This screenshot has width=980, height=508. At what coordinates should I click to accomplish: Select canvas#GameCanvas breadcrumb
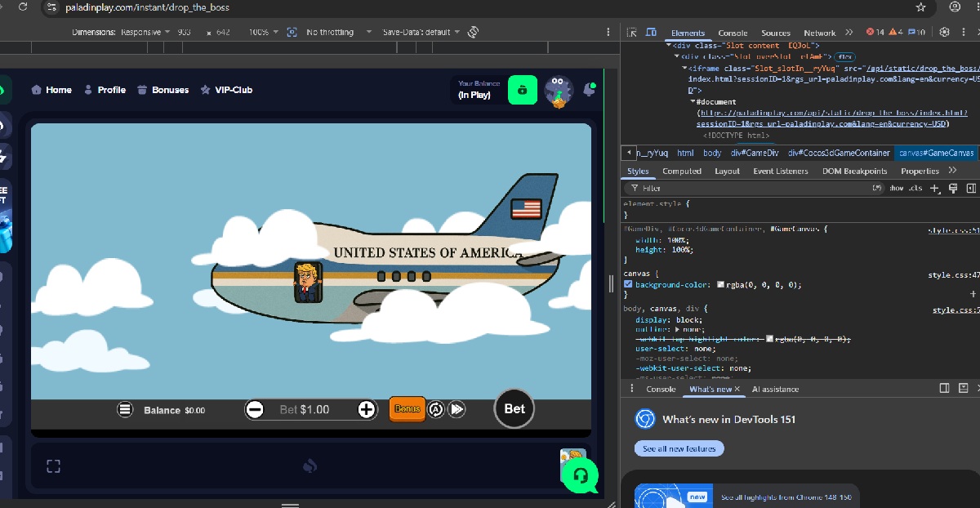936,153
